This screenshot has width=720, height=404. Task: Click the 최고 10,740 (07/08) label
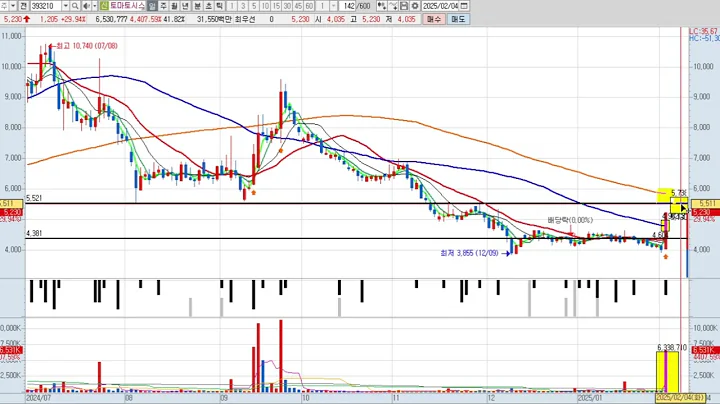coord(87,46)
